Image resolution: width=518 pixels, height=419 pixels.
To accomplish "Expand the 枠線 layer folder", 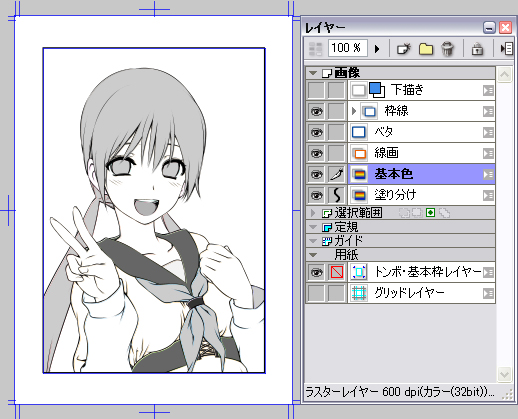I will [354, 111].
